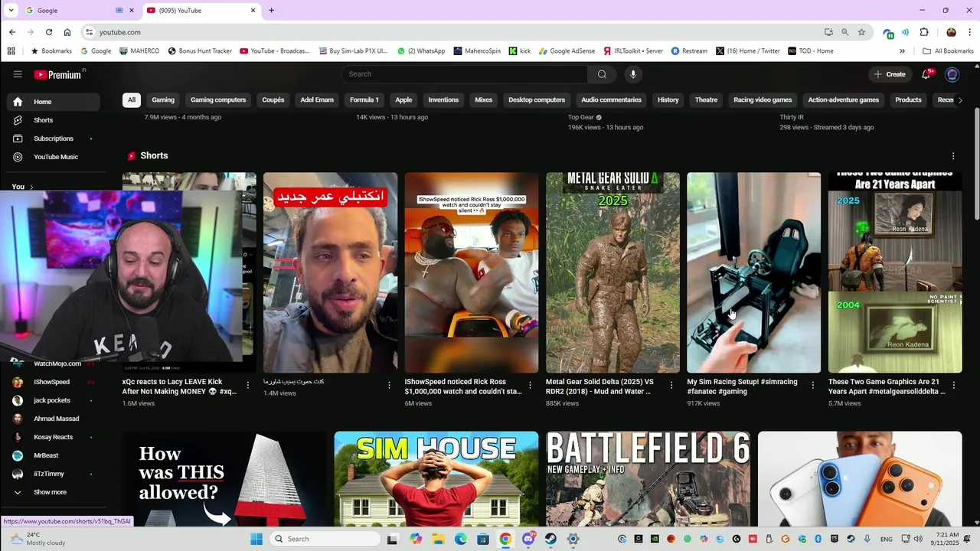Select the Formula 1 filter chip
The image size is (980, 551).
(x=364, y=99)
